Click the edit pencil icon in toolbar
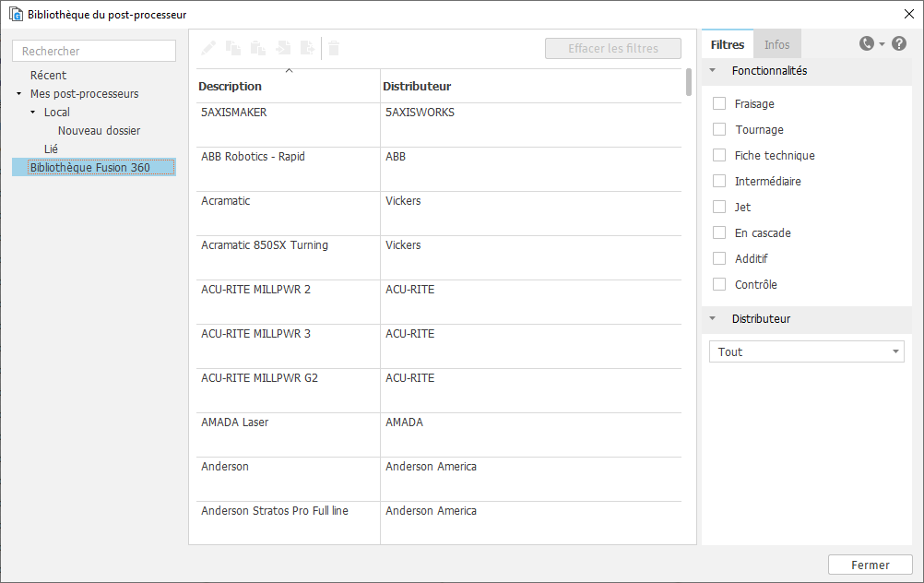The width and height of the screenshot is (924, 583). pyautogui.click(x=208, y=48)
